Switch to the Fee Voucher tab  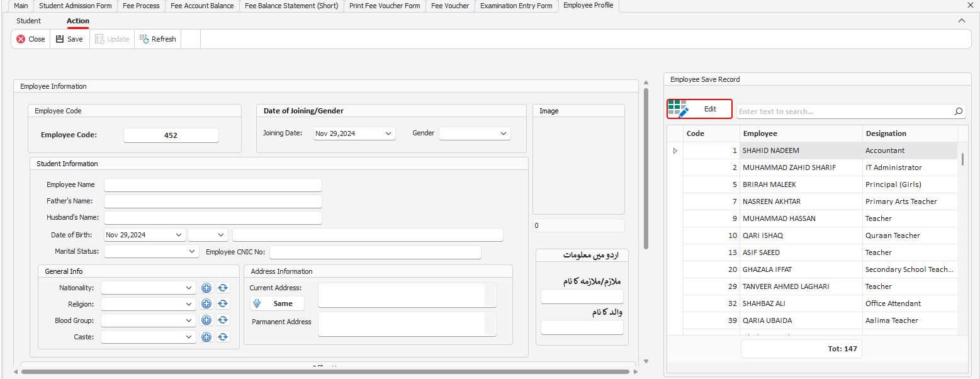[x=449, y=6]
